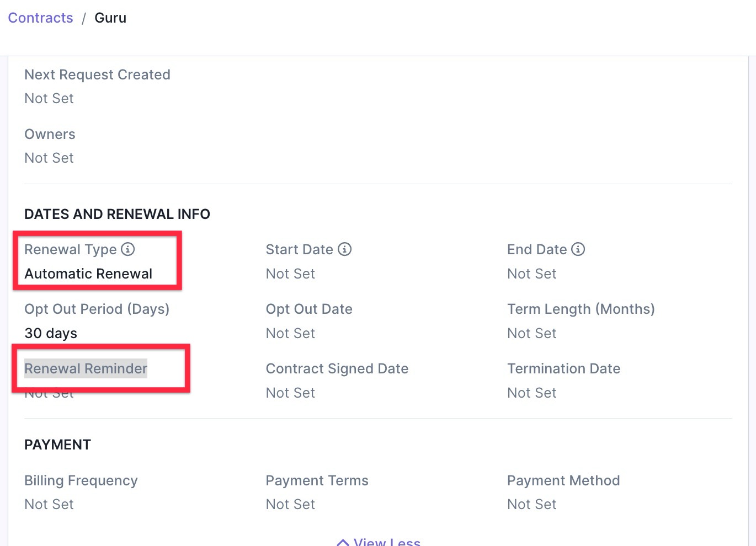Click Not Set under Contract Signed Date
The width and height of the screenshot is (756, 546).
[x=290, y=393]
